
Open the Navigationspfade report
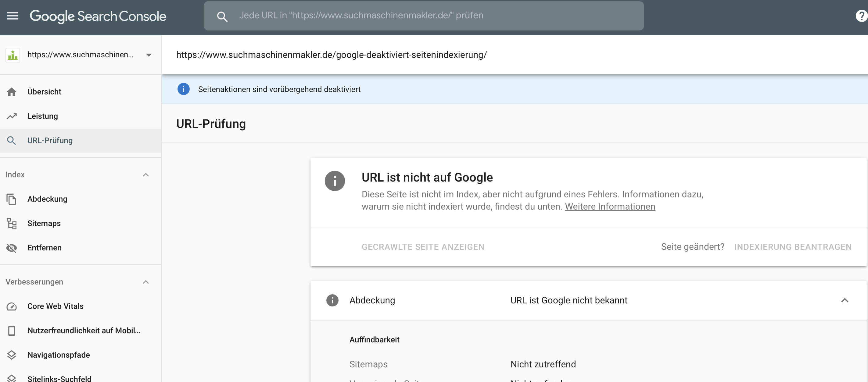pyautogui.click(x=81, y=355)
